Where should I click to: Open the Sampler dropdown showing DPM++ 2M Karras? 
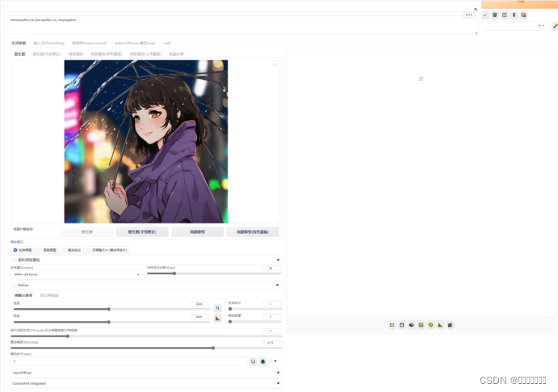tap(78, 275)
